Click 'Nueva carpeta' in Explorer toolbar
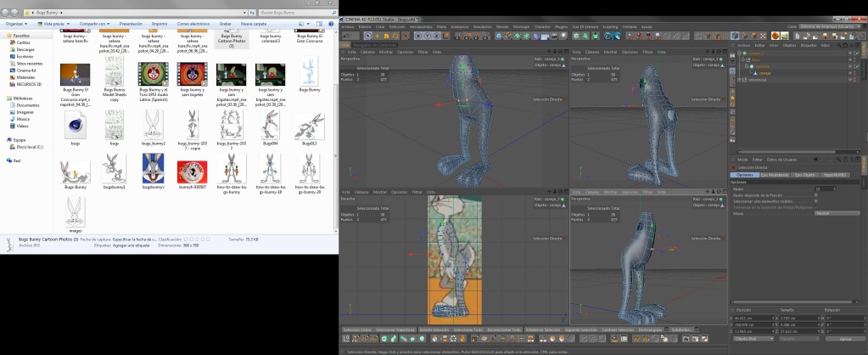The height and width of the screenshot is (355, 868). [254, 24]
